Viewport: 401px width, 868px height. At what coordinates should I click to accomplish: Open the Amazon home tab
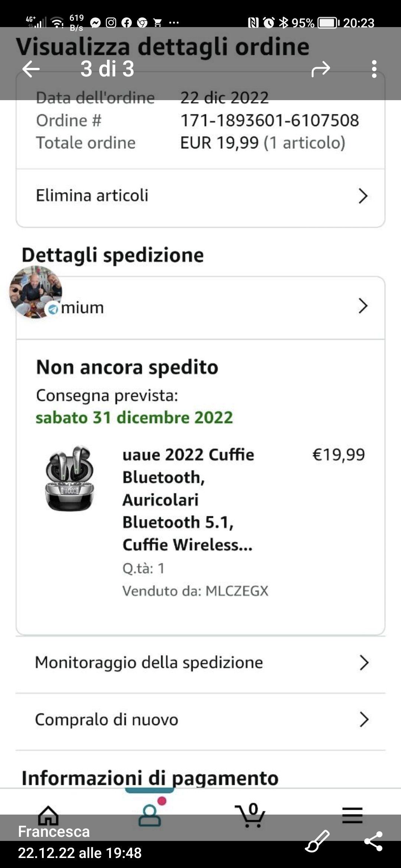[48, 816]
